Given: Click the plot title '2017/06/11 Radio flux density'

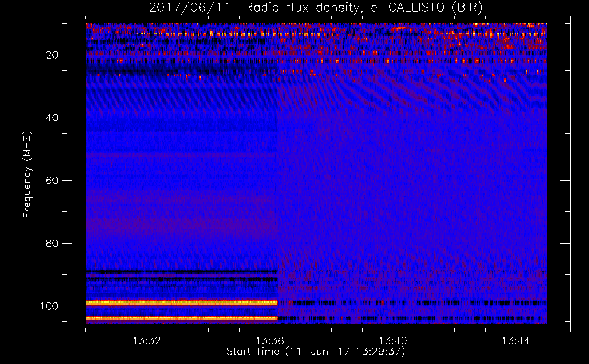Looking at the screenshot, I should [x=254, y=8].
